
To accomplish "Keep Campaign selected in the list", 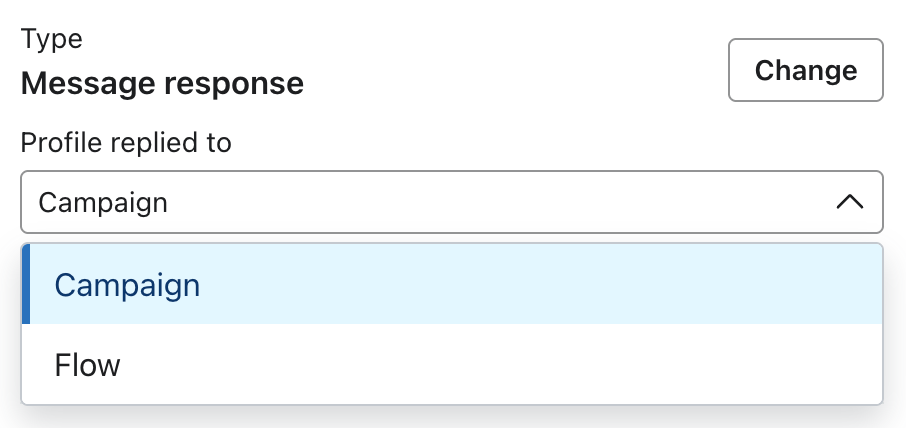I will [128, 285].
